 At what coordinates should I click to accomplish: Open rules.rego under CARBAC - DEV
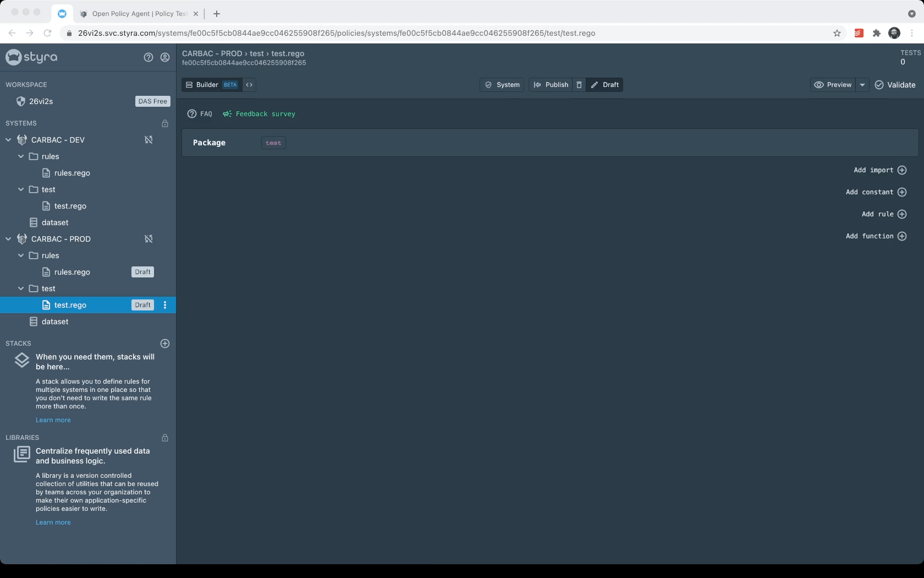click(72, 173)
